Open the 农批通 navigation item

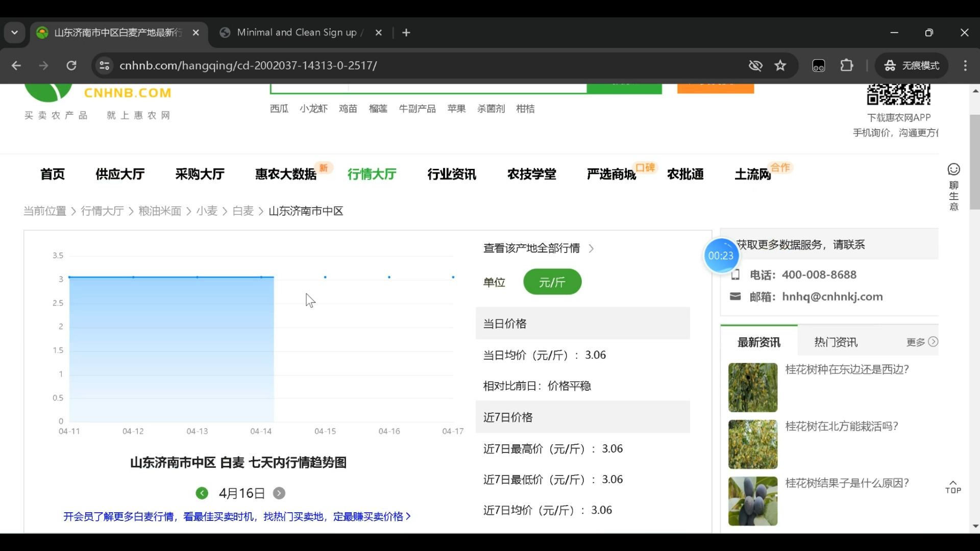(x=685, y=174)
